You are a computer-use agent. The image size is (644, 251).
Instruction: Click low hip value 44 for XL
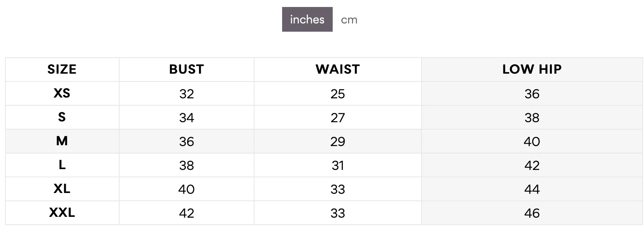(532, 189)
